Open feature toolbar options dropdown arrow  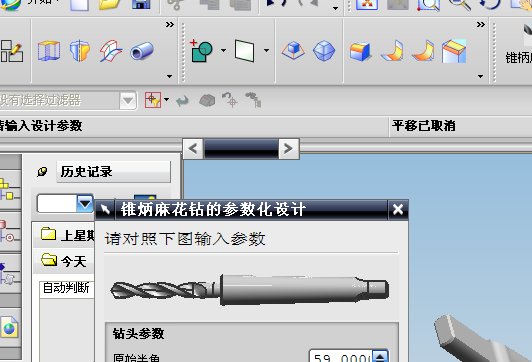tap(169, 76)
